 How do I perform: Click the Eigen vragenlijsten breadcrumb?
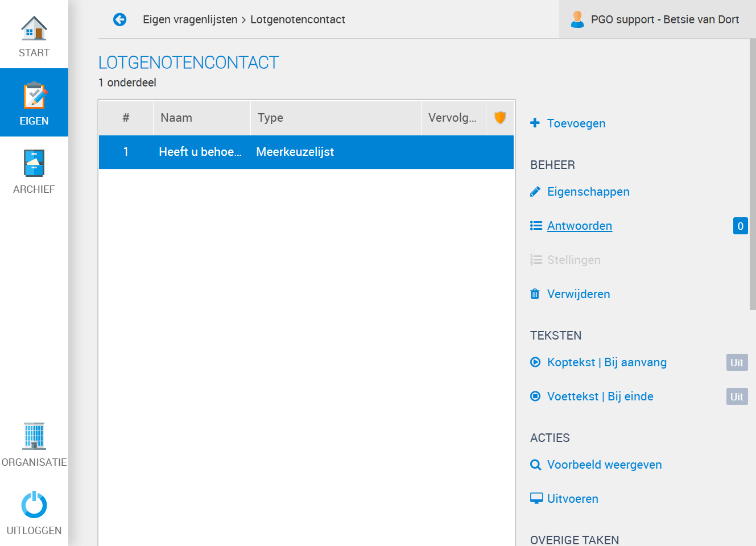(190, 19)
